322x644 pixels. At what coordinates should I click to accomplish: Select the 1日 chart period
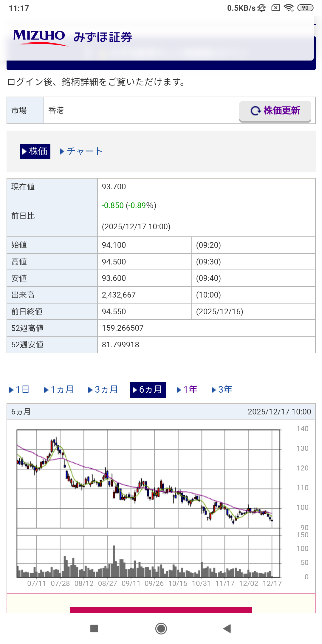coord(19,390)
